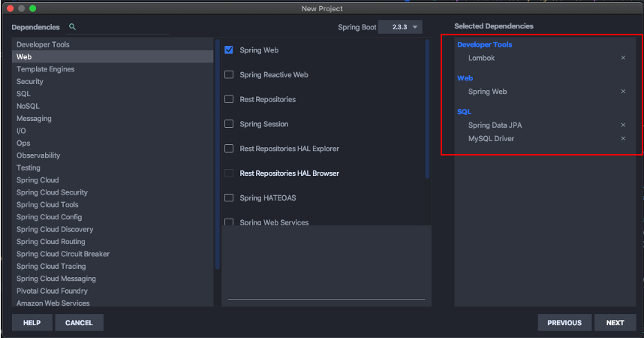Click SQL heading in selected dependencies
This screenshot has height=338, width=644.
tap(464, 111)
